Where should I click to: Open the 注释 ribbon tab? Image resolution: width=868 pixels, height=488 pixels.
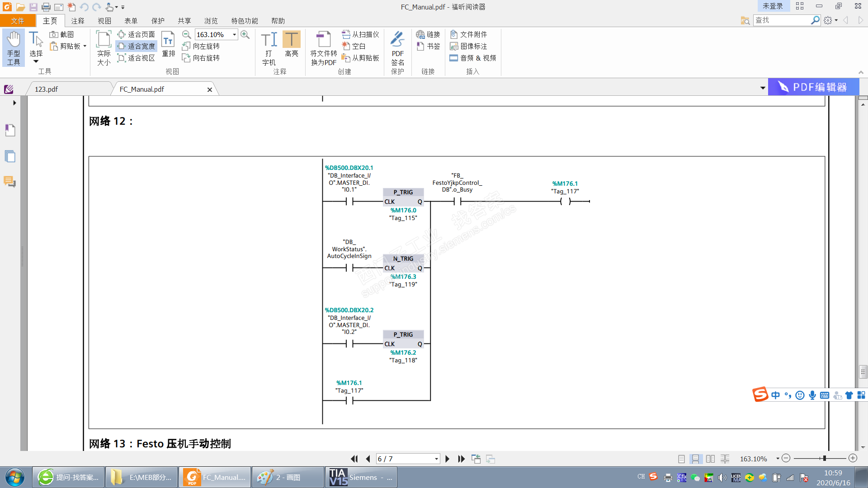click(x=78, y=21)
